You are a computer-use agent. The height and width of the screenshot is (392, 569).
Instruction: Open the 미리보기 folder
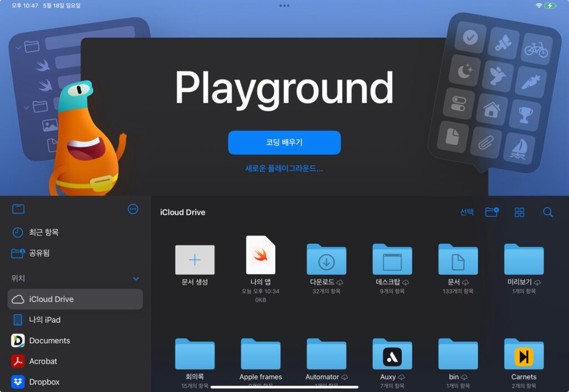[x=523, y=259]
